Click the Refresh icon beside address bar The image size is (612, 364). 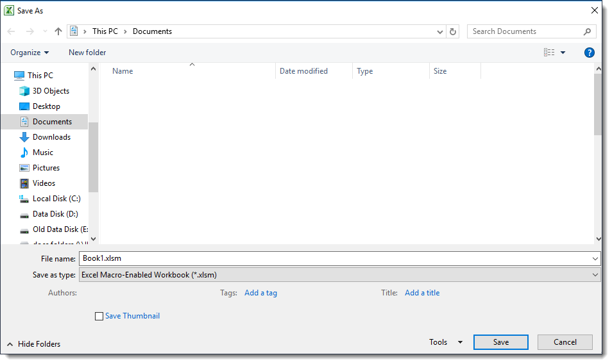pos(454,31)
